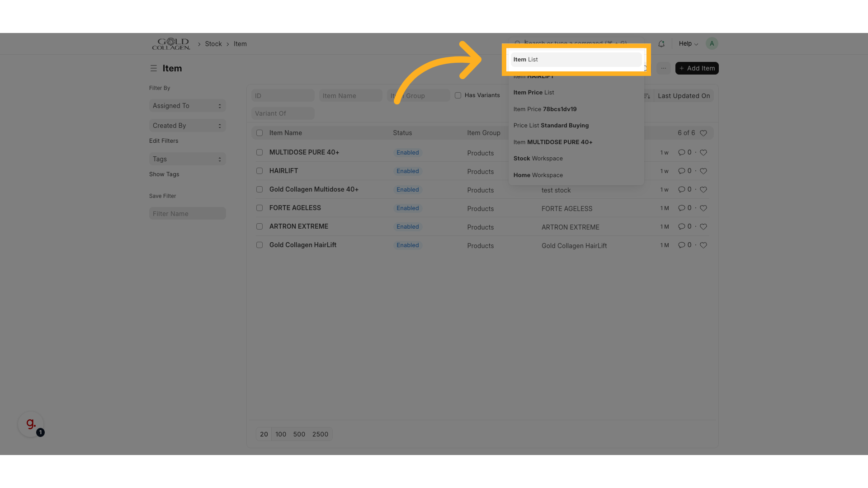The width and height of the screenshot is (868, 488).
Task: Open comments on the HAIRLIFT row
Action: pyautogui.click(x=684, y=171)
